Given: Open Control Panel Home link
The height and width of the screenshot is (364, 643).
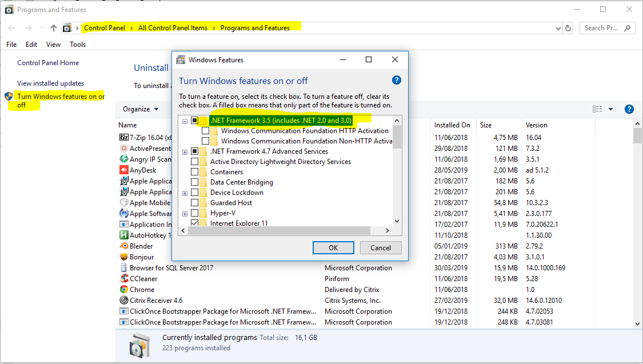Looking at the screenshot, I should coord(48,63).
